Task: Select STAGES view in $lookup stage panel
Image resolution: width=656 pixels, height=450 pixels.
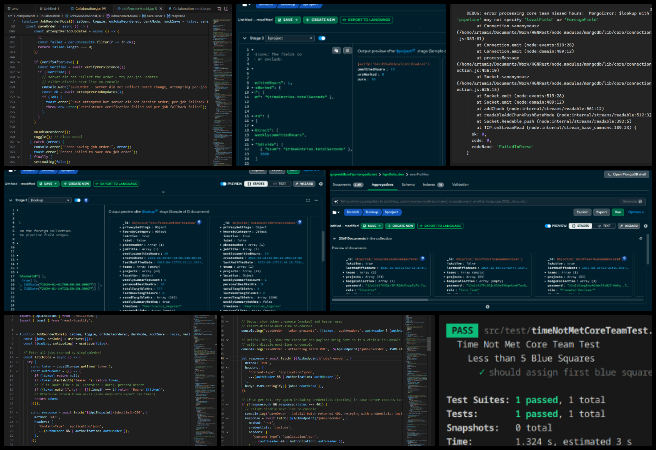Action: pos(256,184)
